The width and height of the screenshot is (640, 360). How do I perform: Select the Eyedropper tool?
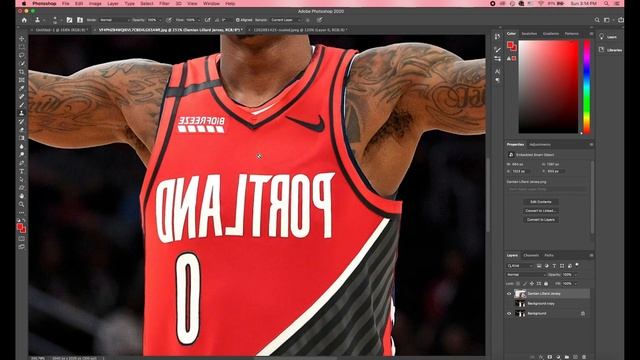point(22,88)
